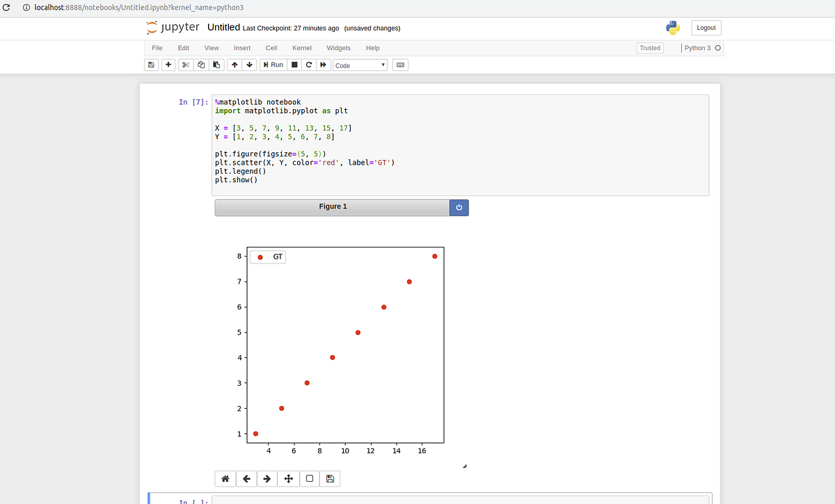The image size is (835, 504).
Task: Click the Logout button
Action: [x=706, y=27]
